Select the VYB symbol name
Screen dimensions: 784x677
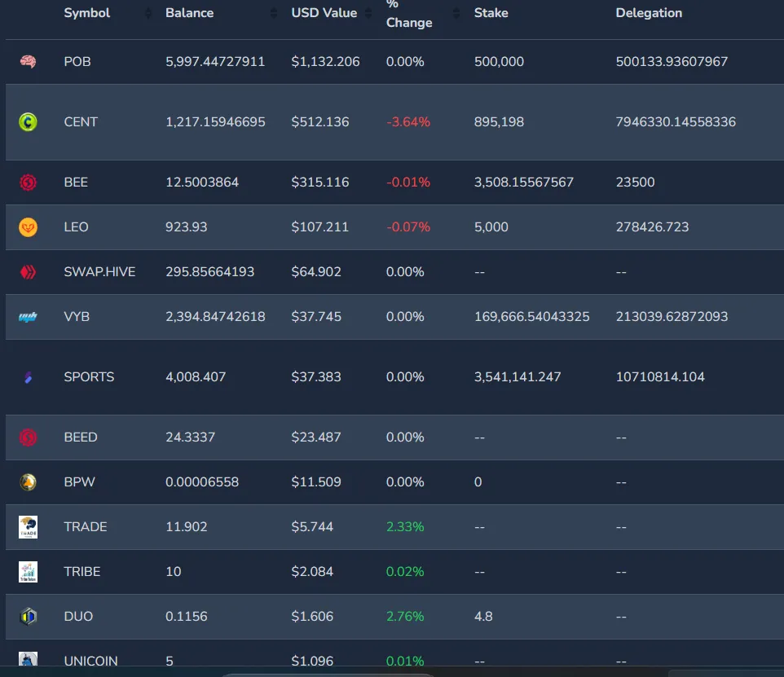tap(77, 317)
